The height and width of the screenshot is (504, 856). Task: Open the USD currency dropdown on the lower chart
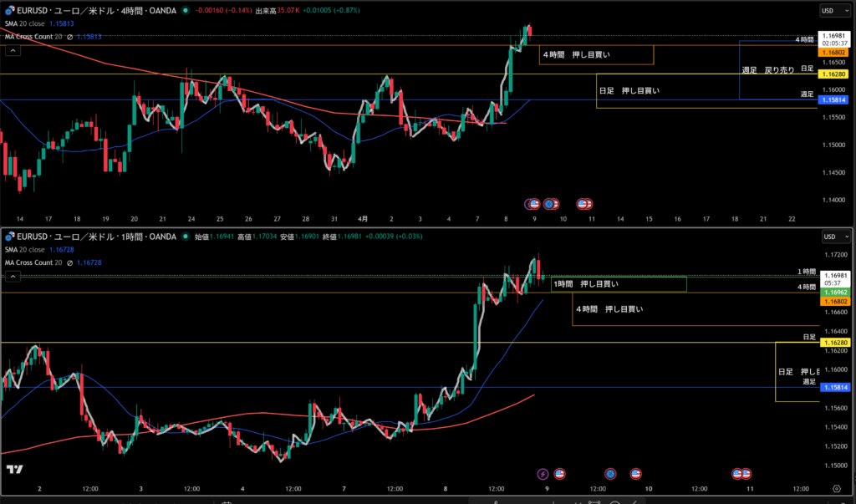point(828,237)
